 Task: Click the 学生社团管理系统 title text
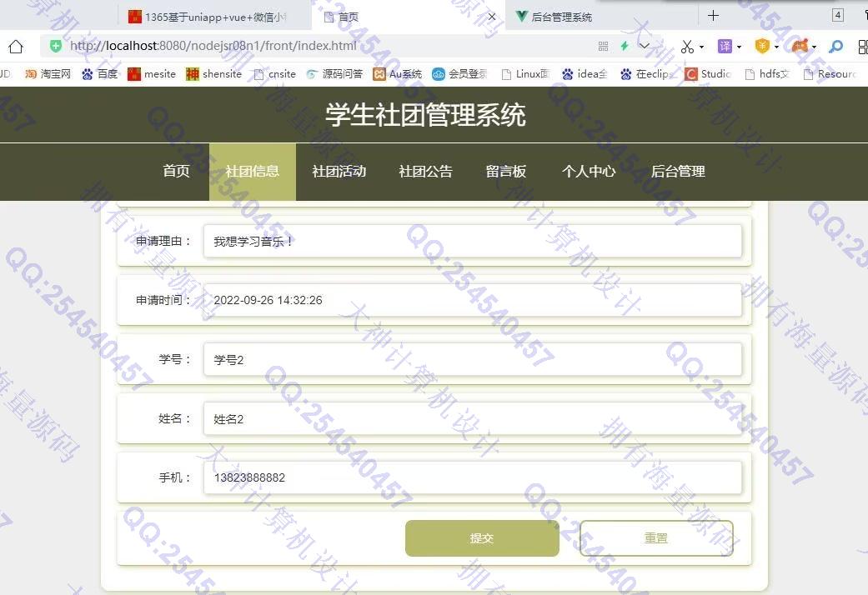pos(425,115)
